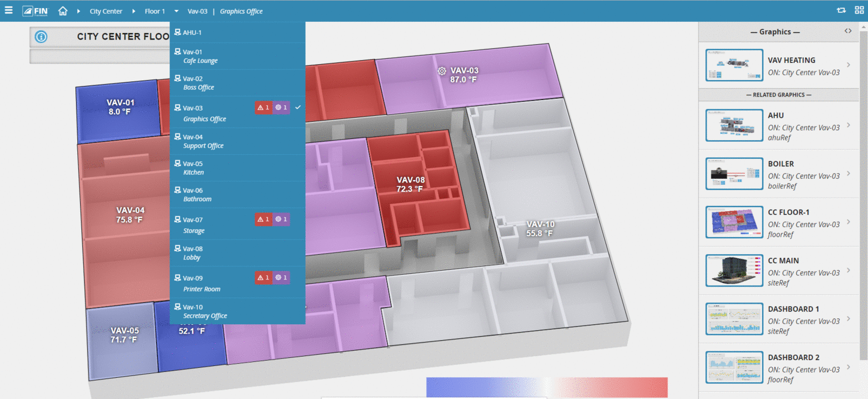Open the CC MAIN building thumbnail
The image size is (868, 399).
click(x=734, y=271)
